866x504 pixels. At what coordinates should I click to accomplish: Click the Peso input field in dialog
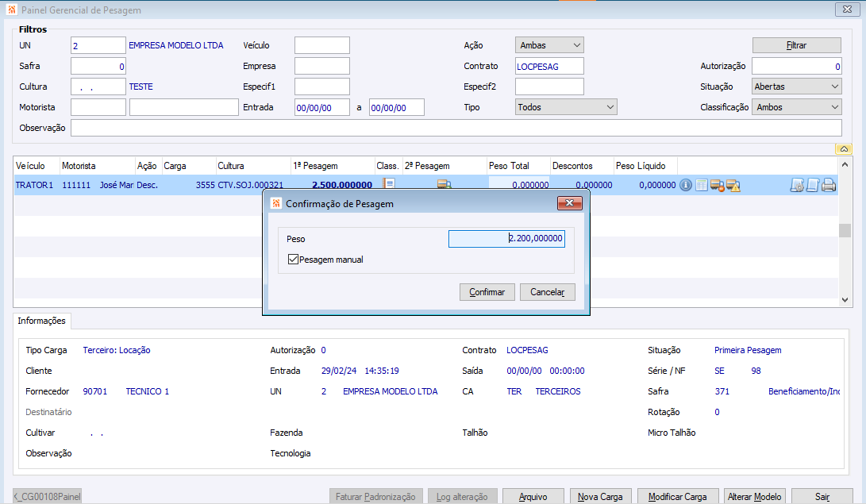506,238
